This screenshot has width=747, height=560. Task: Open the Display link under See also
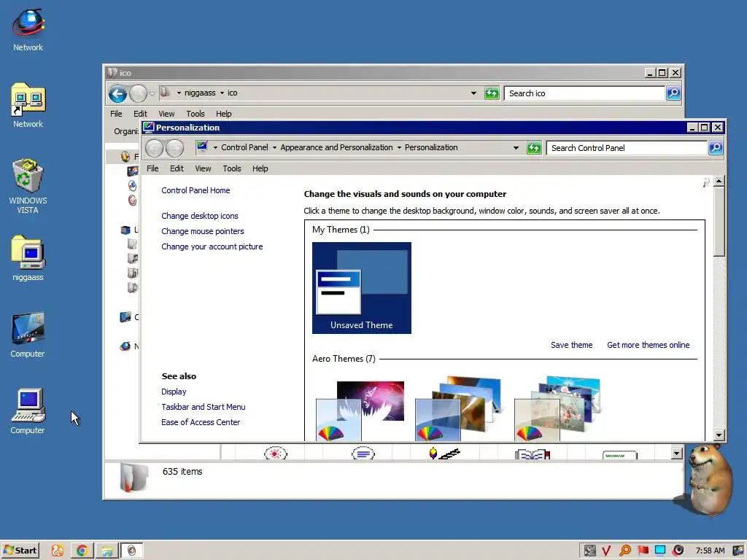click(174, 392)
